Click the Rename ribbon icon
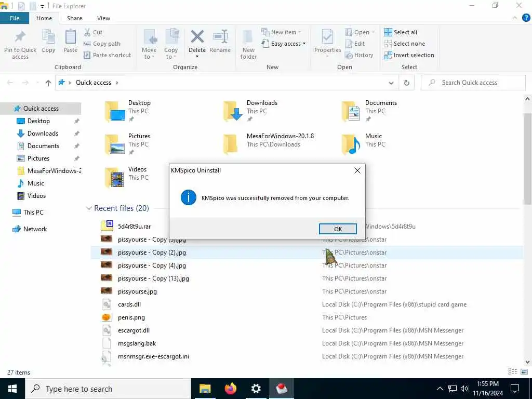The height and width of the screenshot is (399, 532). (220, 37)
